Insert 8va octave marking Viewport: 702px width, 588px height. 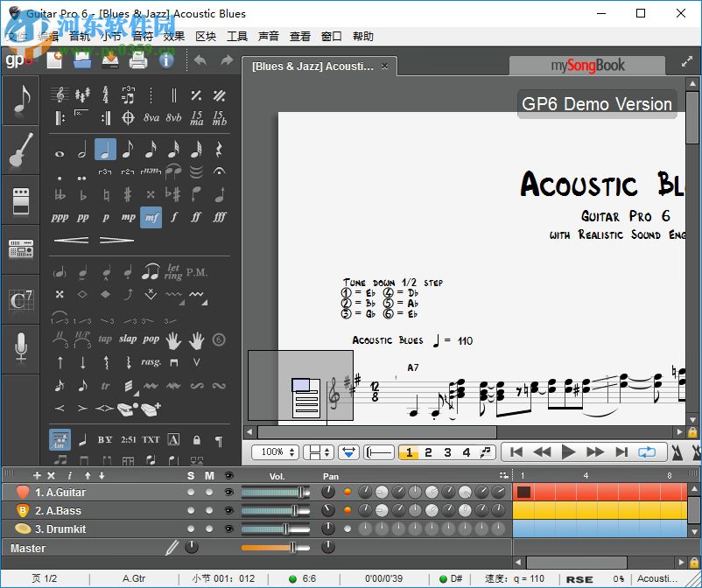151,117
